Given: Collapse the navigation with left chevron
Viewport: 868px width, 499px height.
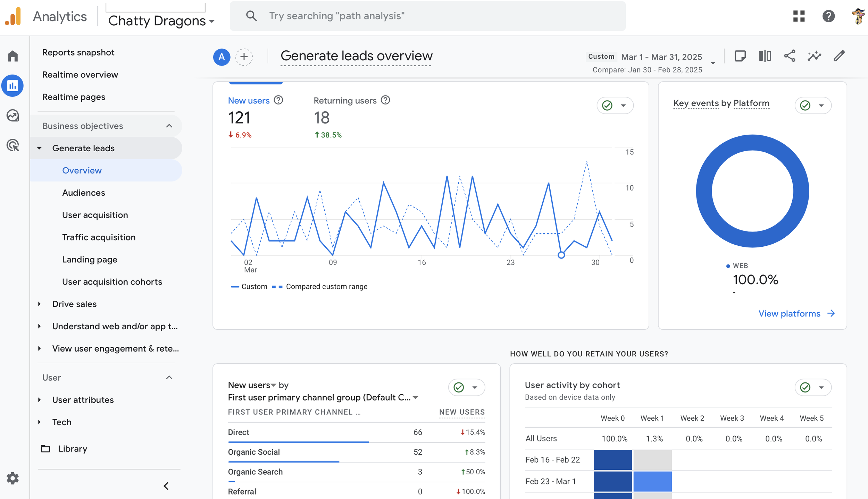Looking at the screenshot, I should point(166,486).
